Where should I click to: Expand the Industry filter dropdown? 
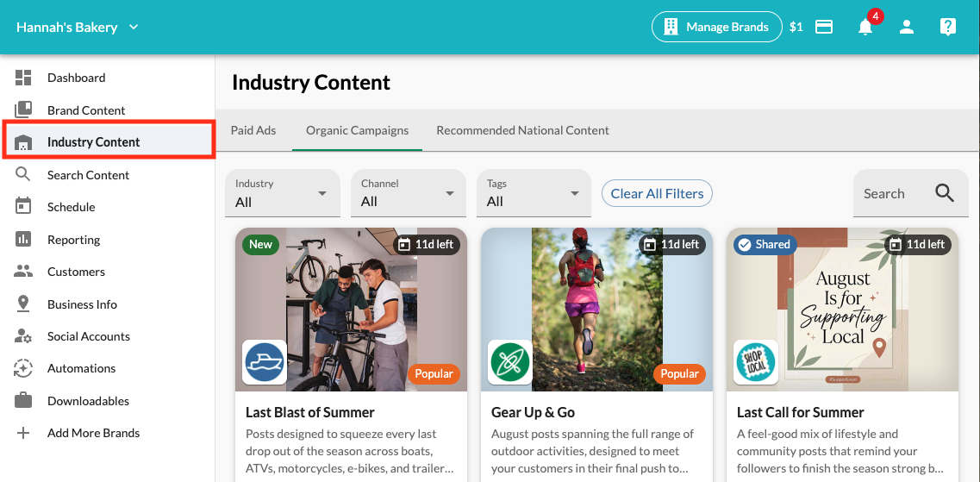[283, 193]
